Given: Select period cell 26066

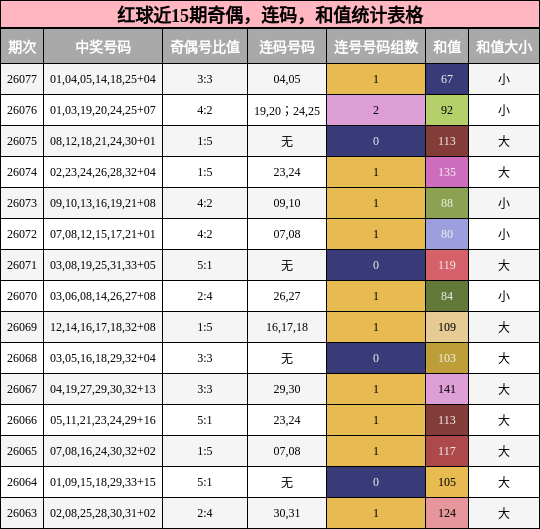Looking at the screenshot, I should [x=22, y=420].
